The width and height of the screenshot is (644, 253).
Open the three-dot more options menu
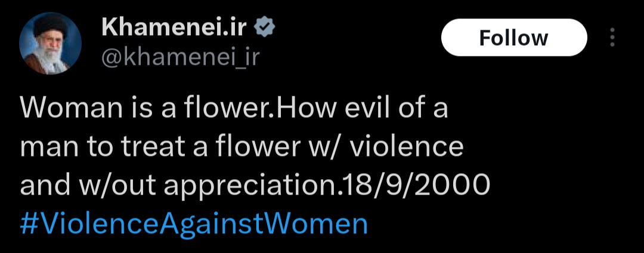point(612,38)
